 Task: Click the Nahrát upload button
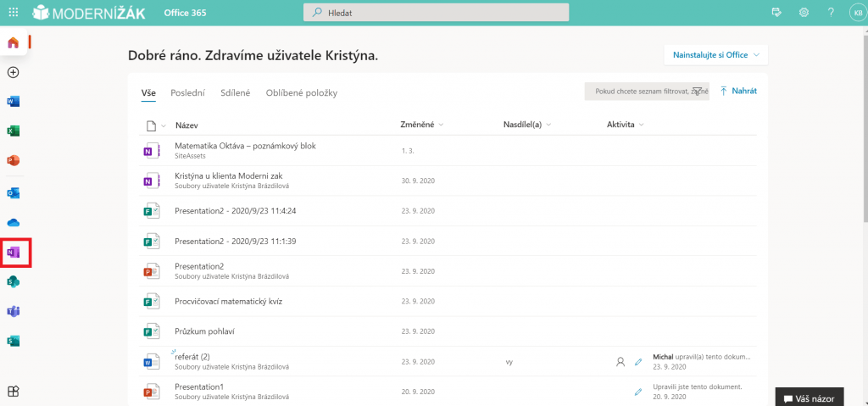coord(738,91)
